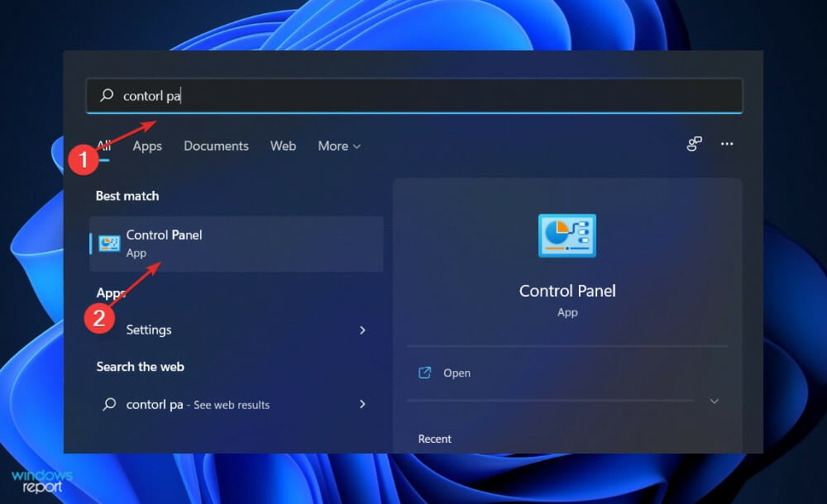This screenshot has width=827, height=504.
Task: Open the More filter dropdown
Action: point(339,146)
